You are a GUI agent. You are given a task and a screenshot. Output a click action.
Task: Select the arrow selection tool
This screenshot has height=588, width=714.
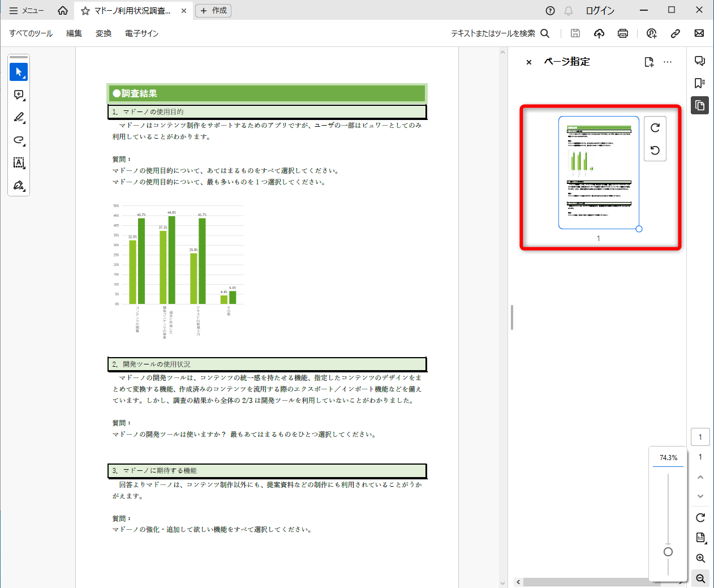point(19,72)
